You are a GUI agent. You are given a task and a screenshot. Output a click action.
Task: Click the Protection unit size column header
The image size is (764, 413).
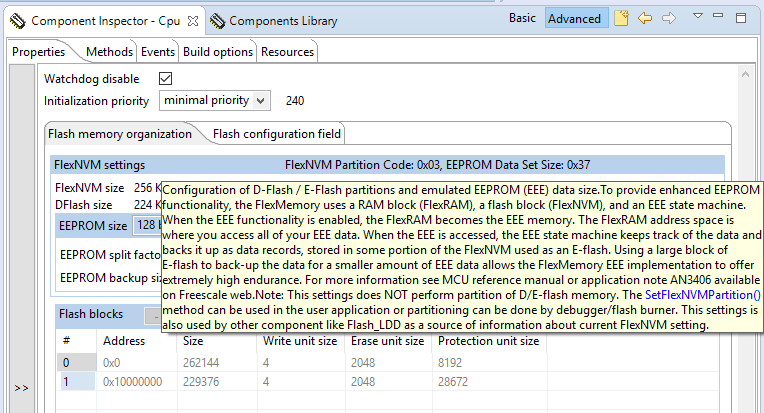(x=489, y=341)
